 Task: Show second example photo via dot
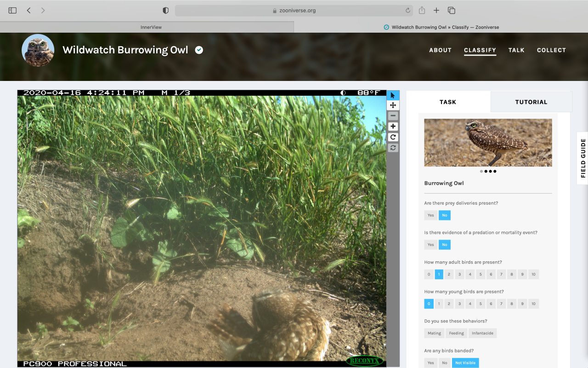click(x=486, y=171)
